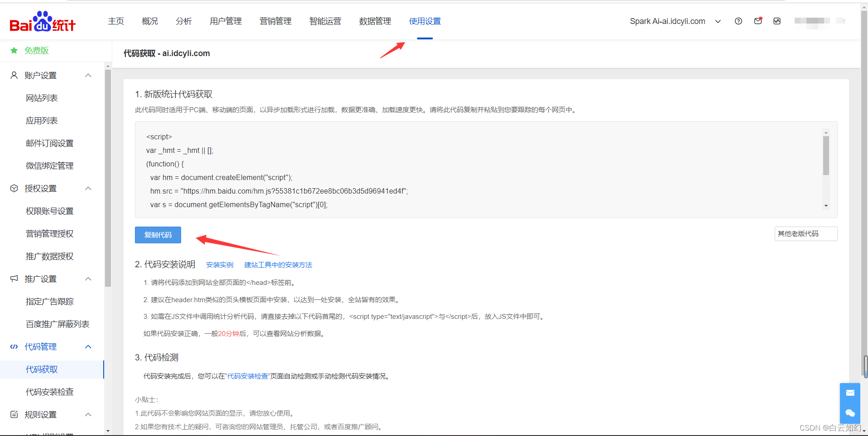Click the Baidu Tongji logo
The height and width of the screenshot is (436, 868).
point(43,21)
